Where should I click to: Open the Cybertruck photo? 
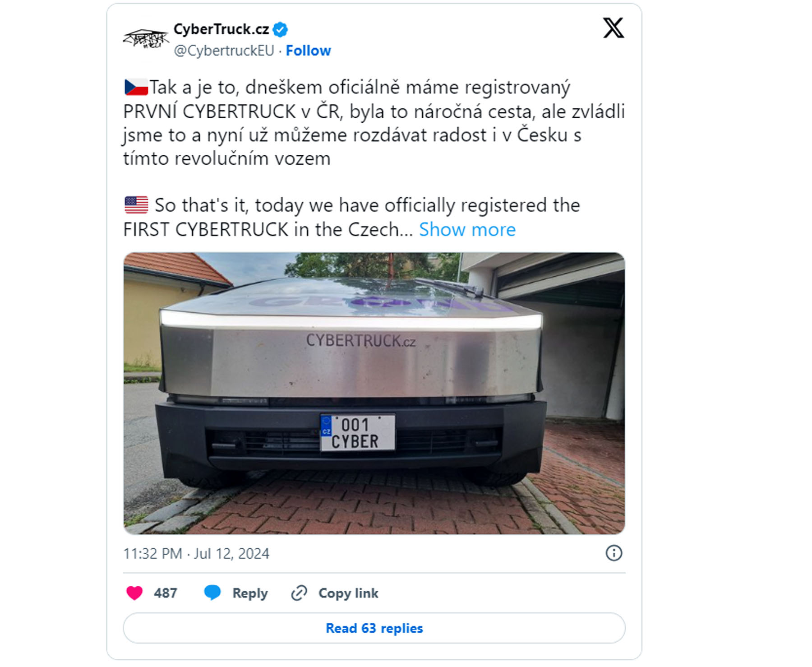374,393
